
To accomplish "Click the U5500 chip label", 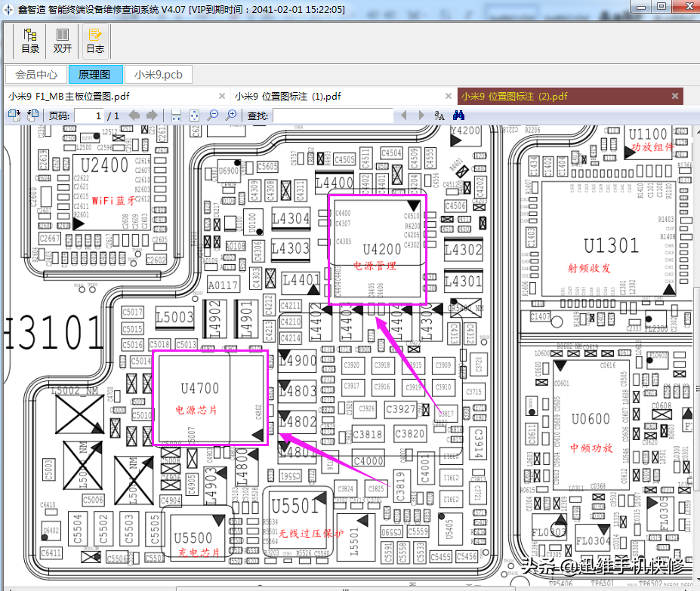I will tap(193, 538).
